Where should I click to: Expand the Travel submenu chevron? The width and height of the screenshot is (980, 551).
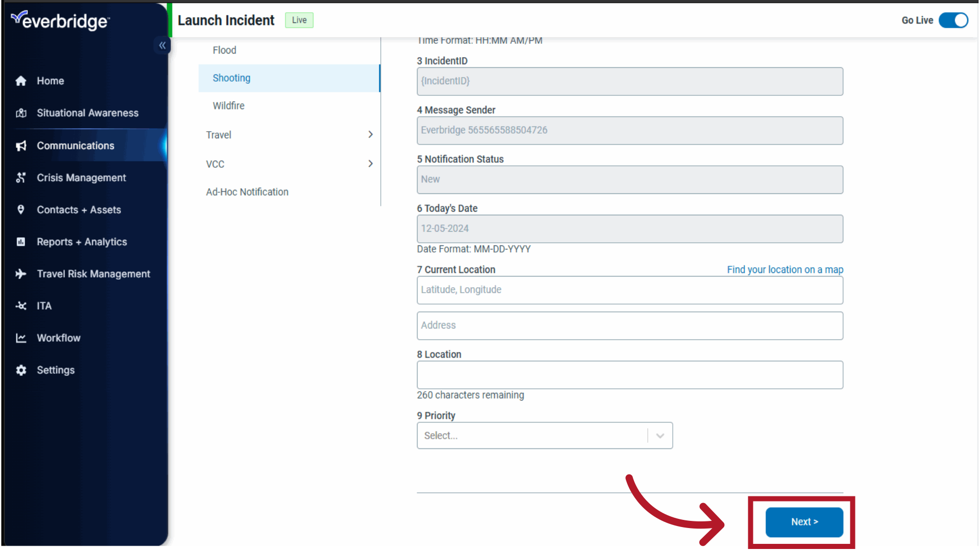pyautogui.click(x=371, y=135)
